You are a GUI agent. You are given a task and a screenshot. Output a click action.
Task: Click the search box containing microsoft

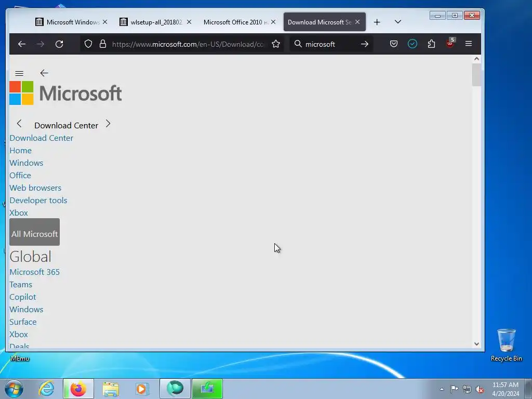pos(331,44)
